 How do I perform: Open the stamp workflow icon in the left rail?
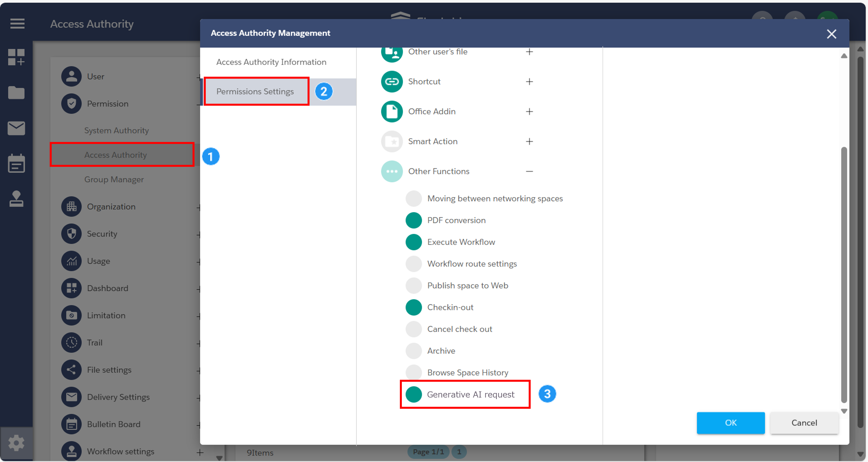(16, 199)
